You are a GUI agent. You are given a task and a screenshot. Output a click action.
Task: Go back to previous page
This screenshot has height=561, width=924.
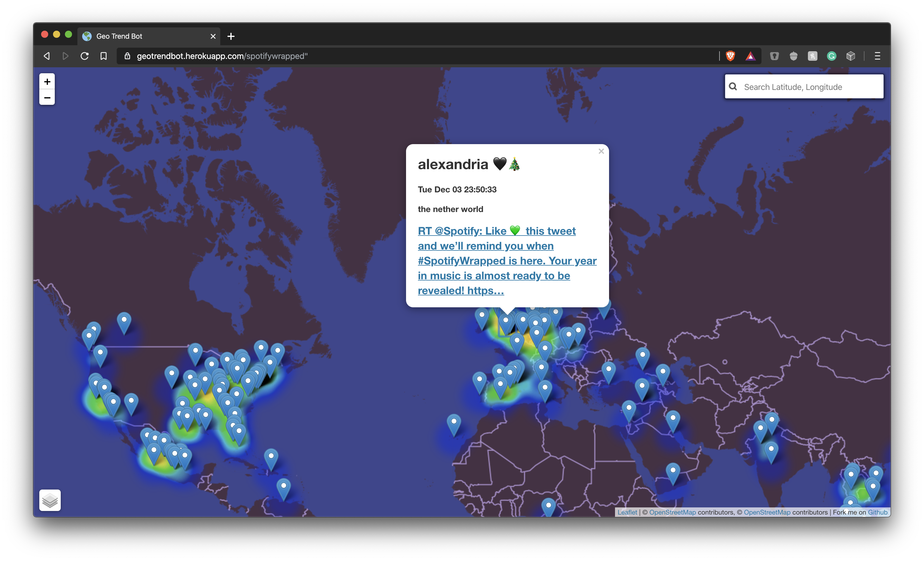coord(46,56)
